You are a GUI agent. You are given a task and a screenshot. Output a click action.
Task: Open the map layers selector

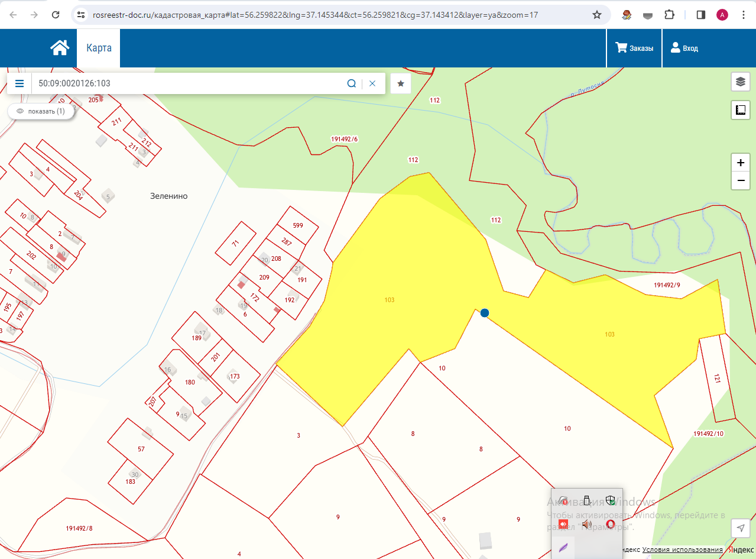[741, 82]
